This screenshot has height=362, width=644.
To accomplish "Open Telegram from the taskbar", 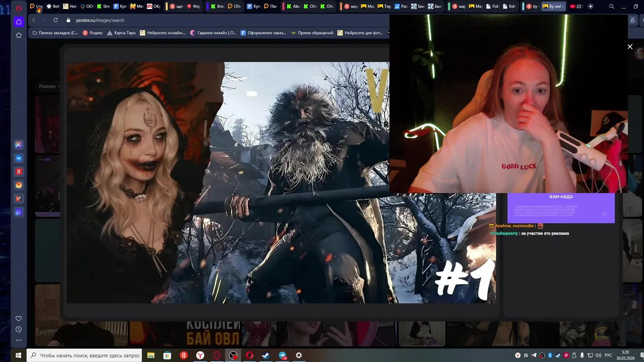I will [282, 355].
